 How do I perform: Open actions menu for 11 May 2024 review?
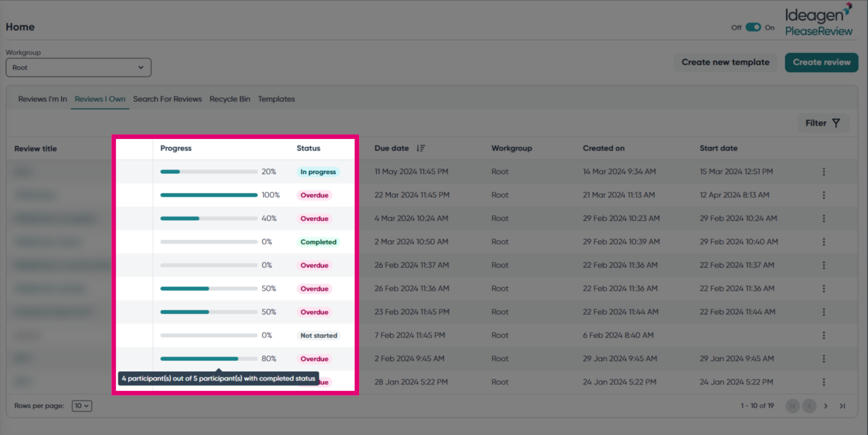pos(824,172)
